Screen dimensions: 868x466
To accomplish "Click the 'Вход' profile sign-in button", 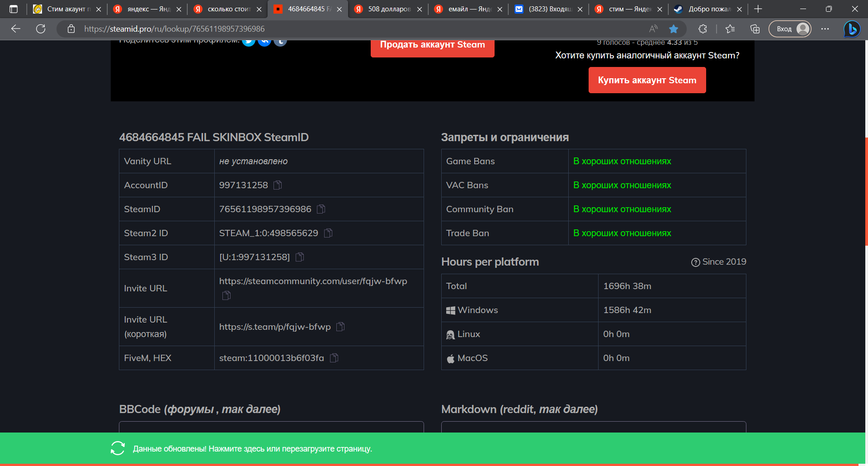I will point(790,29).
